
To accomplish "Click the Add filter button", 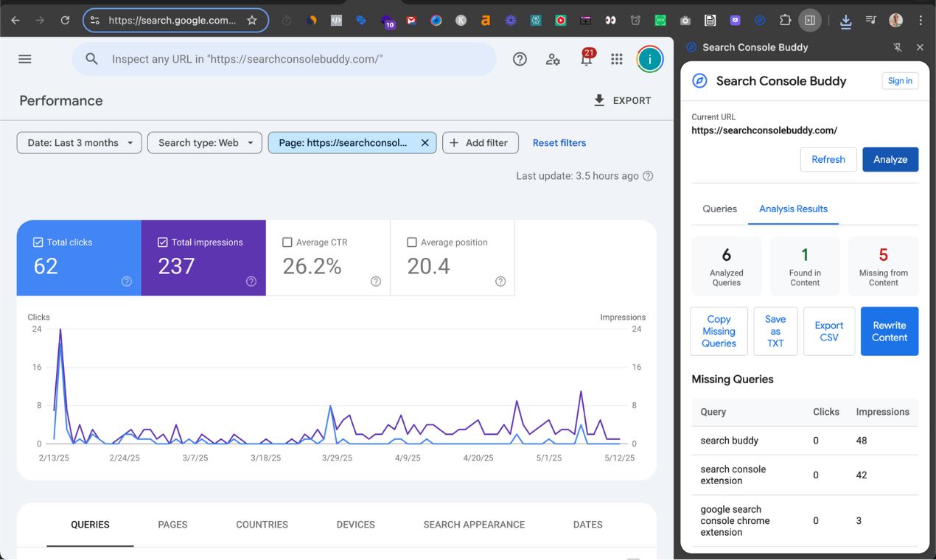I will point(480,143).
